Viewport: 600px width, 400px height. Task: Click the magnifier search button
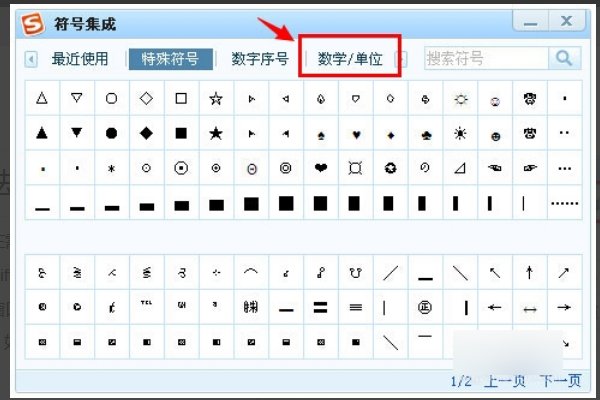(565, 59)
